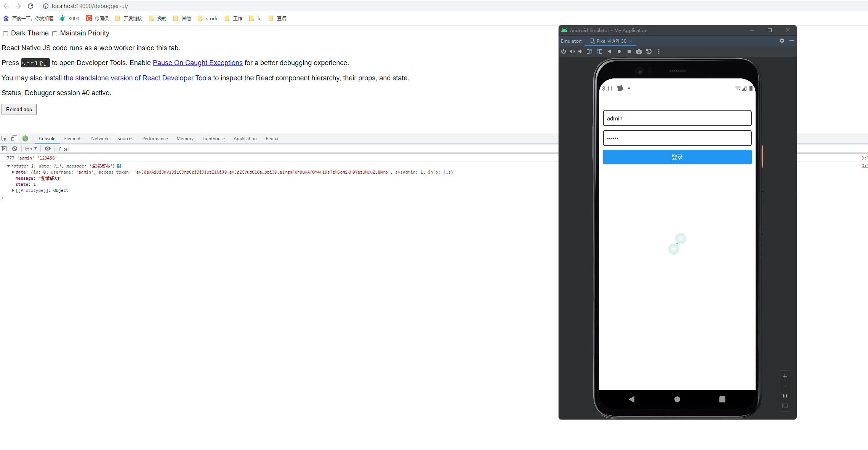Check the Maintain Priority checkbox
868x450 pixels.
54,34
